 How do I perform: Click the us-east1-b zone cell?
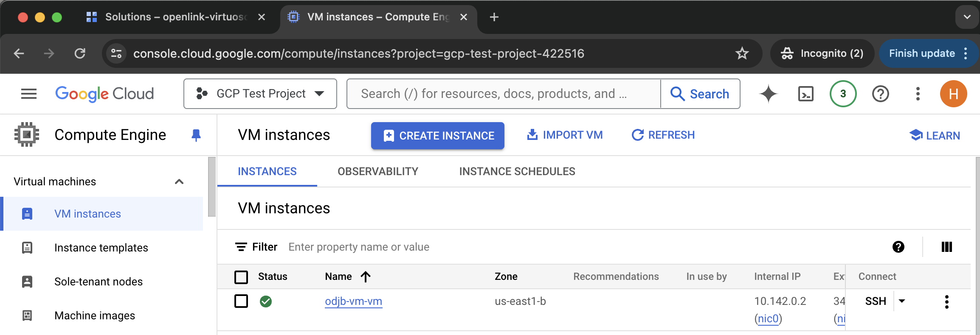(520, 301)
